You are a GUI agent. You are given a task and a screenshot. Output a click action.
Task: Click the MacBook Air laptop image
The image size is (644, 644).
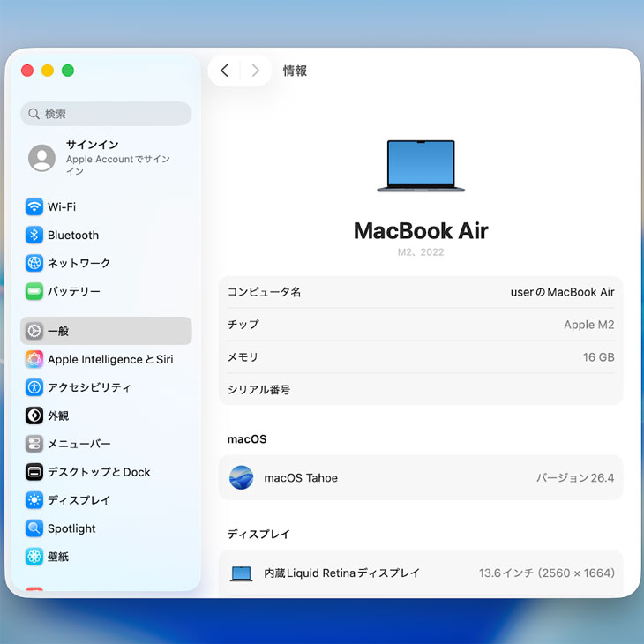coord(421,166)
